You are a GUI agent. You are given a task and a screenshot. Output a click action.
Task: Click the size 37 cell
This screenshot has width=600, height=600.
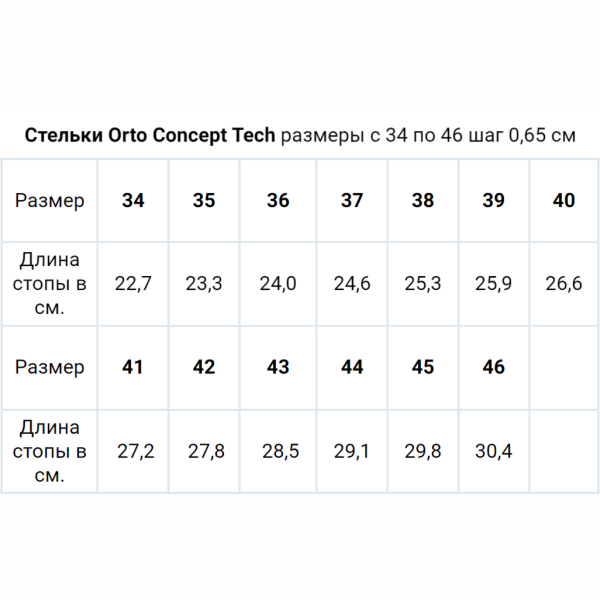352,200
